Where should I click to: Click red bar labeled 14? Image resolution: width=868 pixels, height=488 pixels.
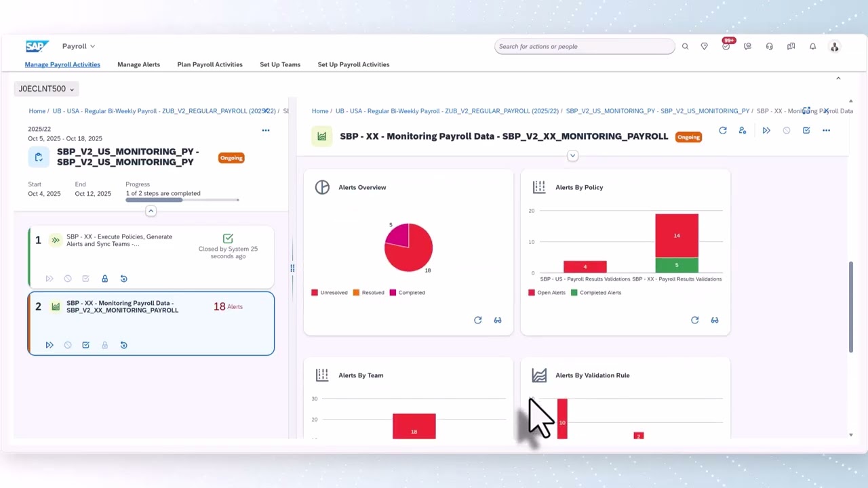pyautogui.click(x=677, y=236)
